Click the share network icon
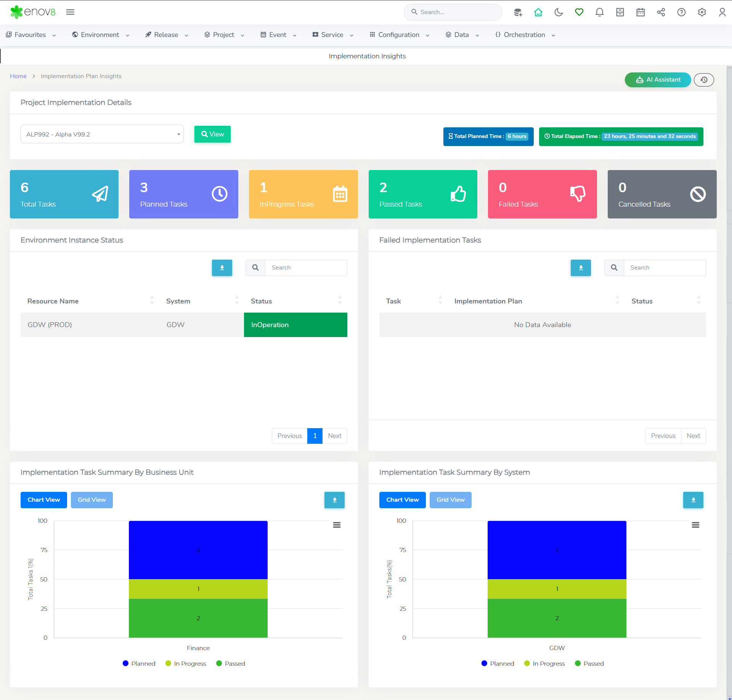The image size is (732, 700). (661, 12)
